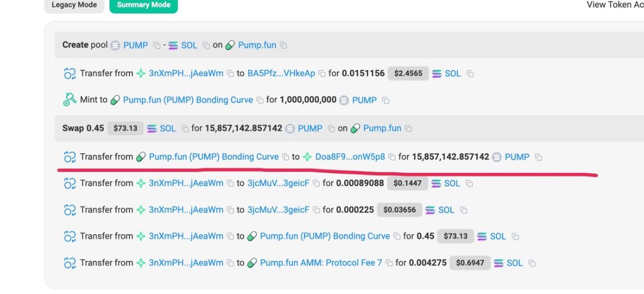Copy SOL token on the 0.00089088 transfer row
The width and height of the screenshot is (644, 294).
click(x=469, y=184)
